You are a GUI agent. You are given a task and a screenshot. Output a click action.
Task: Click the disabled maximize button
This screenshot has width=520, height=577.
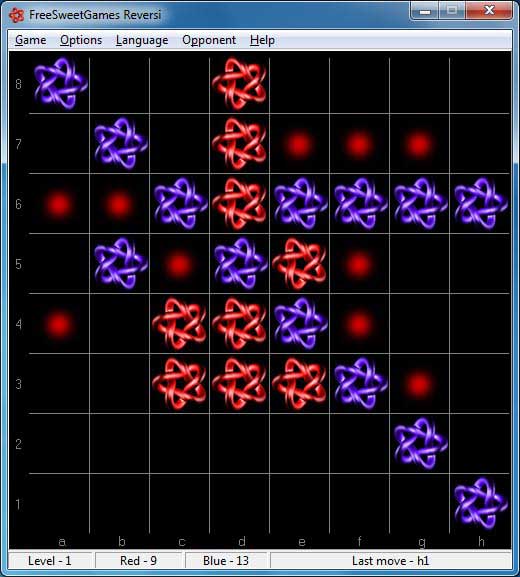pos(452,10)
